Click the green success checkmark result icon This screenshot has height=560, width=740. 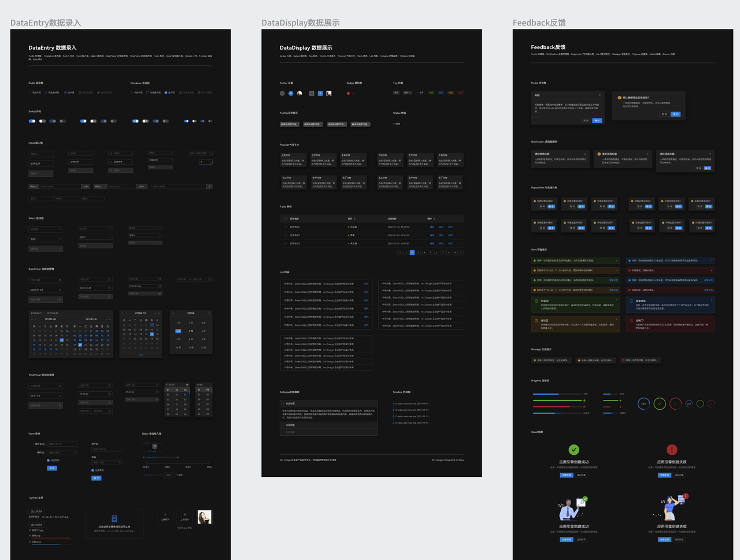573,450
